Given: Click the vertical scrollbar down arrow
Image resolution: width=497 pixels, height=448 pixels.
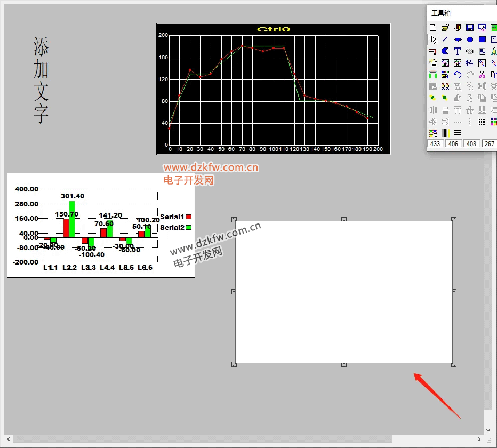Looking at the screenshot, I should pos(488,430).
